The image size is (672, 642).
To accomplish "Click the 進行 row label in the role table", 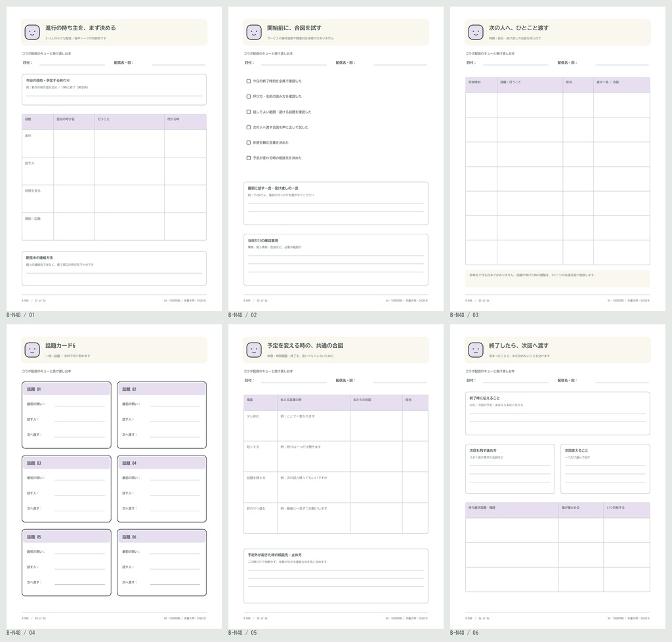I will tap(28, 136).
